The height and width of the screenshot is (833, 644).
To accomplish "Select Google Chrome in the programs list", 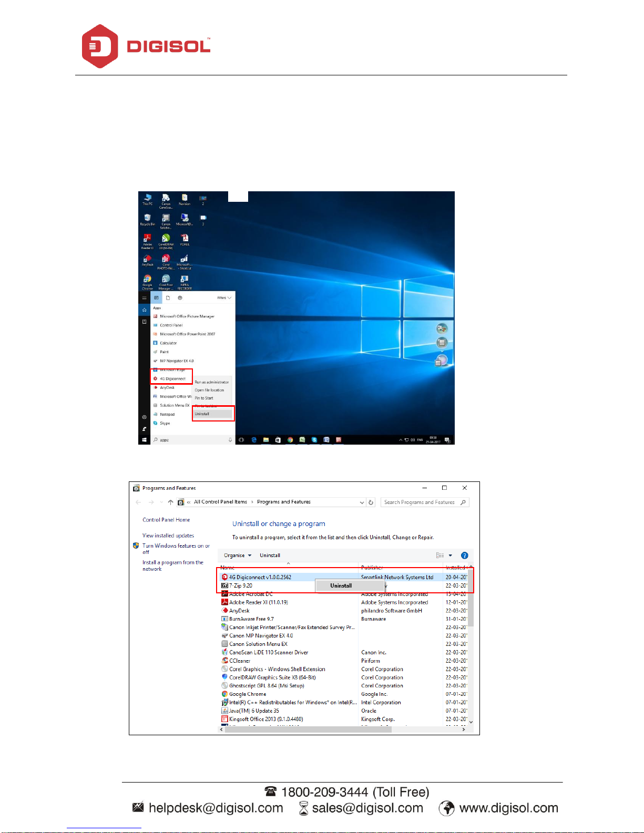I will (343, 694).
